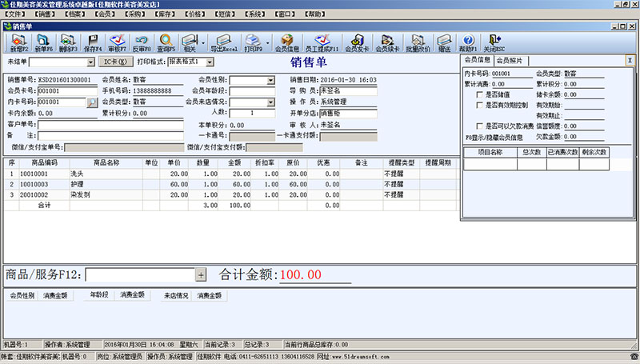Click the 新增F2 toolbar icon

[18, 43]
